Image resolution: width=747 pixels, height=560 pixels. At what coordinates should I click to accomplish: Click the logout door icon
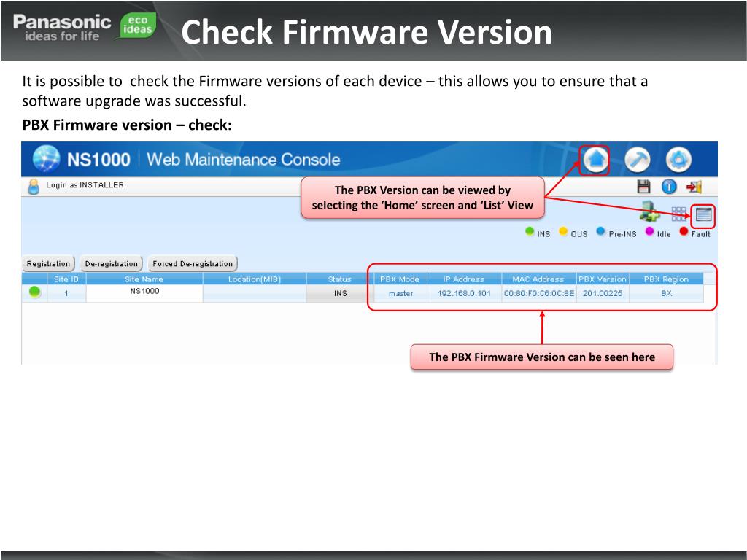(x=694, y=187)
